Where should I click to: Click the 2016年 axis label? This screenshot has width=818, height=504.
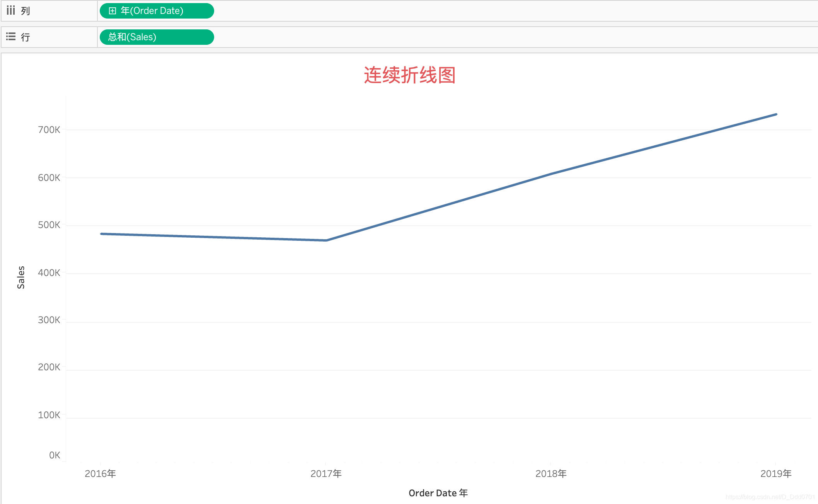(100, 473)
